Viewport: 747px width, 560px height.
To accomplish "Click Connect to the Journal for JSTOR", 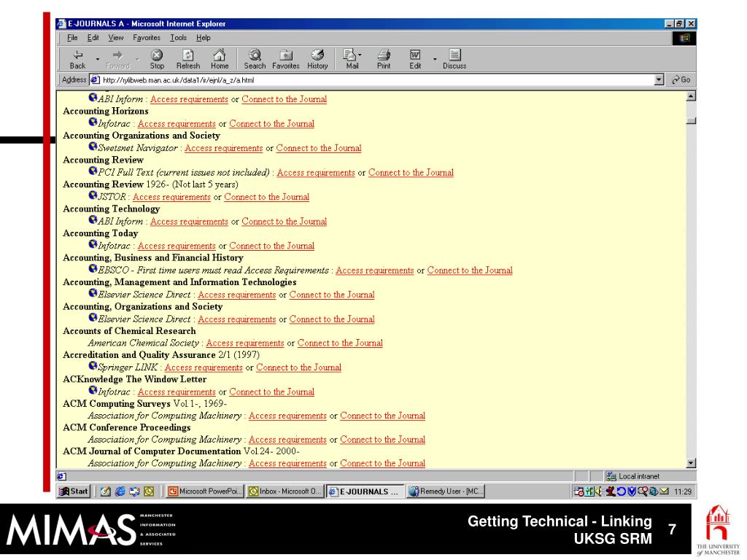I will click(x=267, y=197).
